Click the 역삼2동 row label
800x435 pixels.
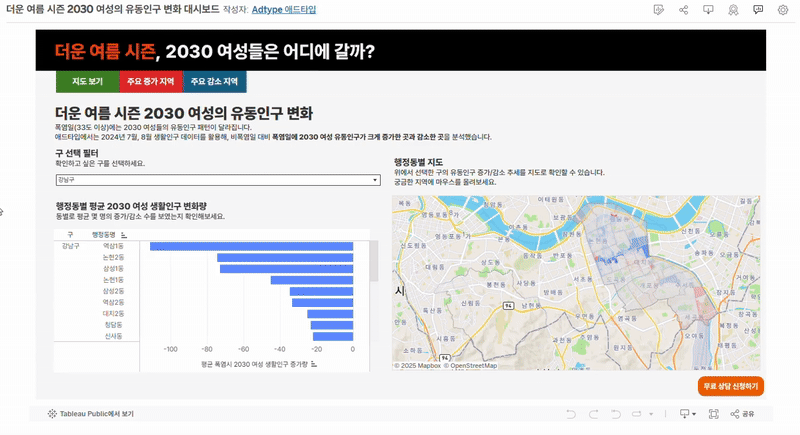[113, 302]
